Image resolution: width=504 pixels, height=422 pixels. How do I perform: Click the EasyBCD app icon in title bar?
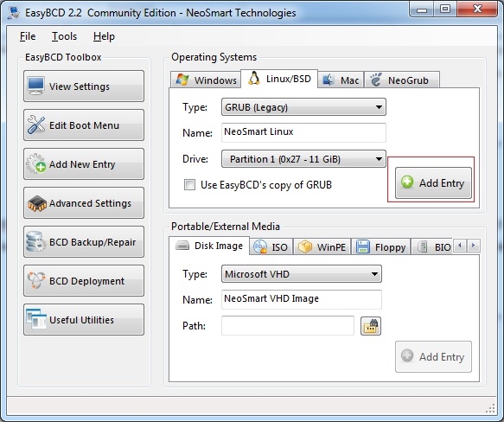click(x=14, y=13)
